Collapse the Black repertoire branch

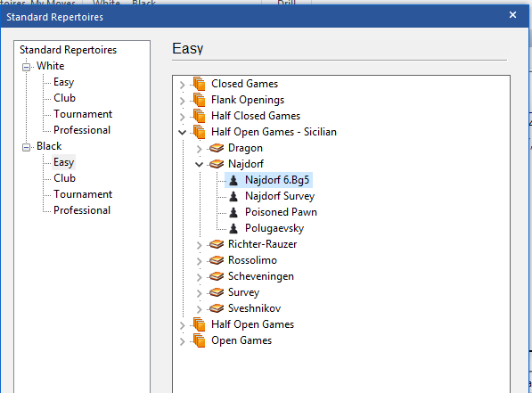(26, 147)
